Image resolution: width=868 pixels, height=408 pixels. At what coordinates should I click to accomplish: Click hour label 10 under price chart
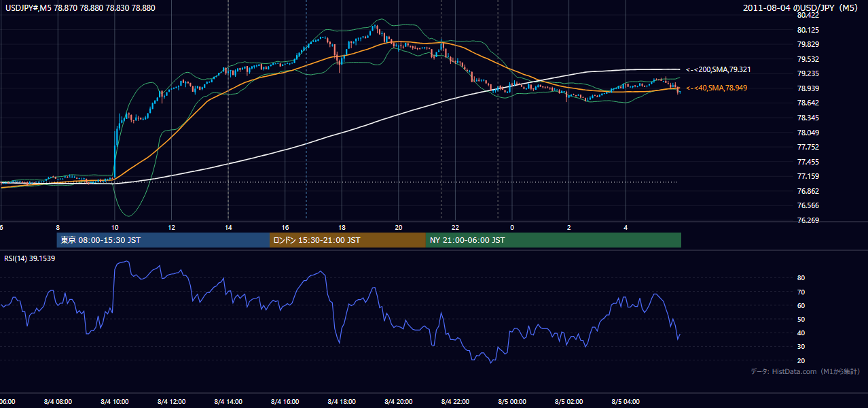click(x=115, y=227)
